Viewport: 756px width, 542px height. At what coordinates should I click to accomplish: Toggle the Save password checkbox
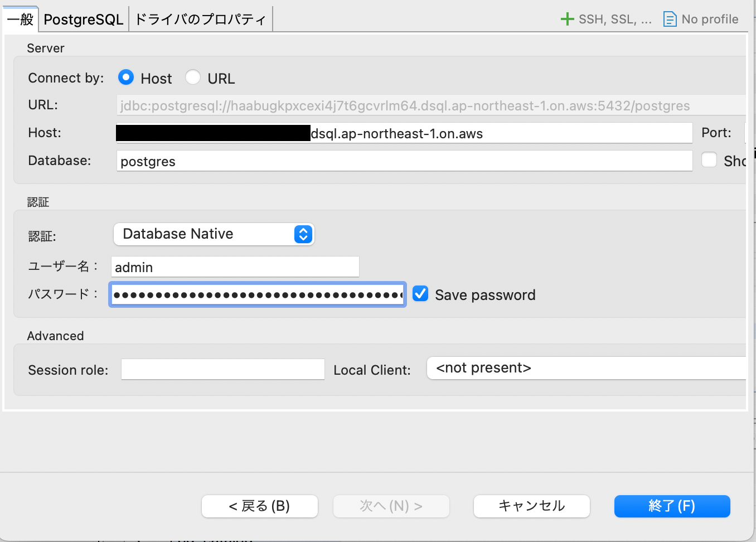[420, 293]
